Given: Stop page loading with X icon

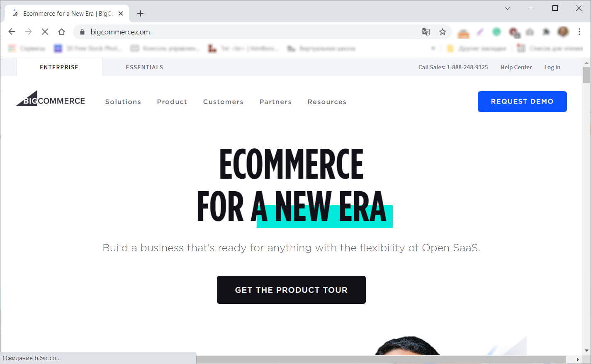Looking at the screenshot, I should pos(45,32).
